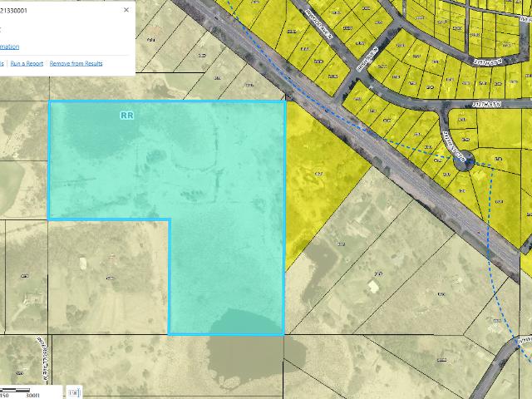Click the Remove from Results link

[76, 63]
